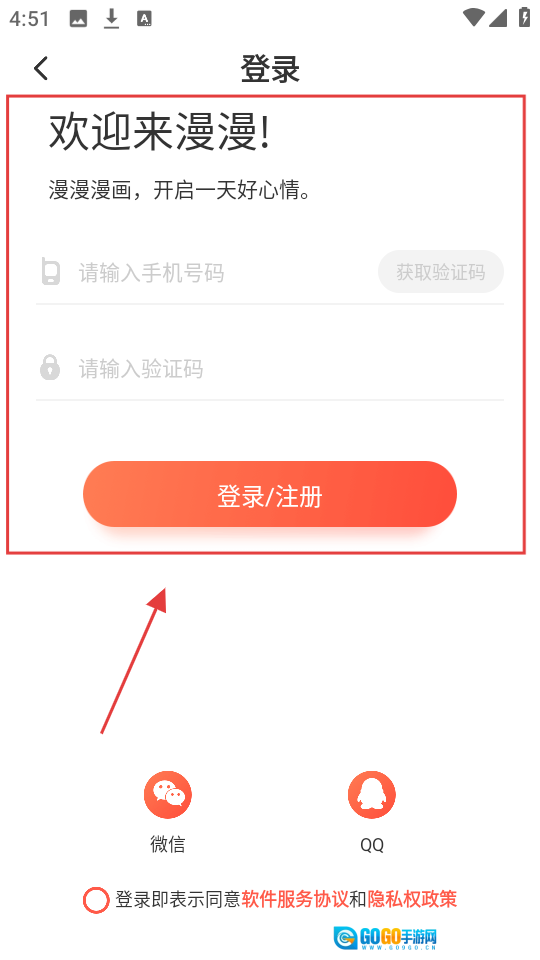Viewport: 540px width, 960px height.
Task: Tap the Wi-Fi signal icon in status bar
Action: click(473, 17)
